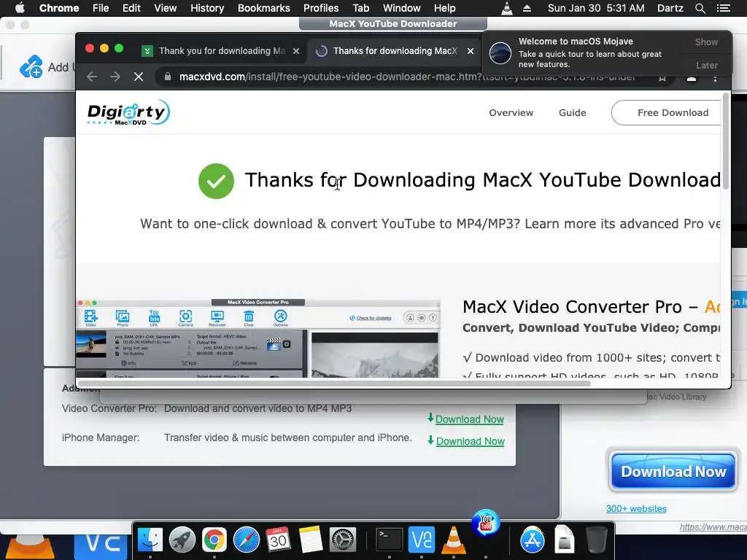This screenshot has width=747, height=560.
Task: Open the Tab menu
Action: tap(360, 8)
